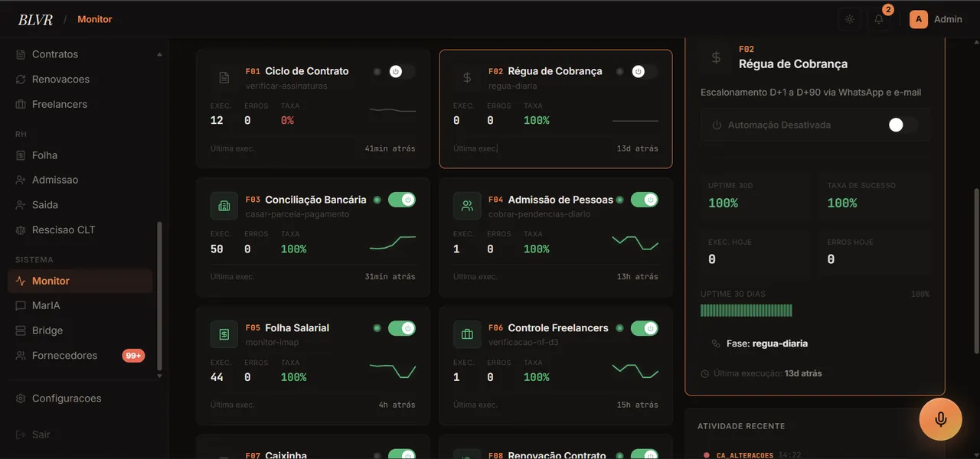
Task: Open the notifications bell icon
Action: click(879, 19)
